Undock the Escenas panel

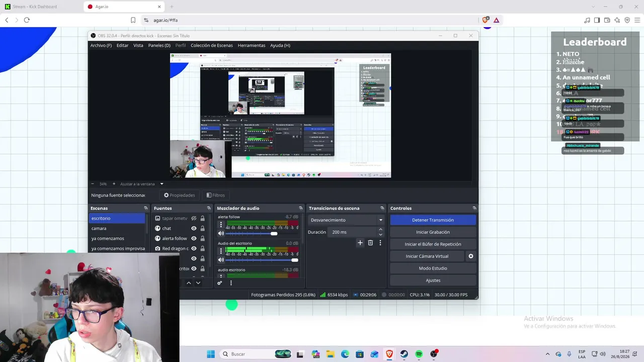[146, 208]
